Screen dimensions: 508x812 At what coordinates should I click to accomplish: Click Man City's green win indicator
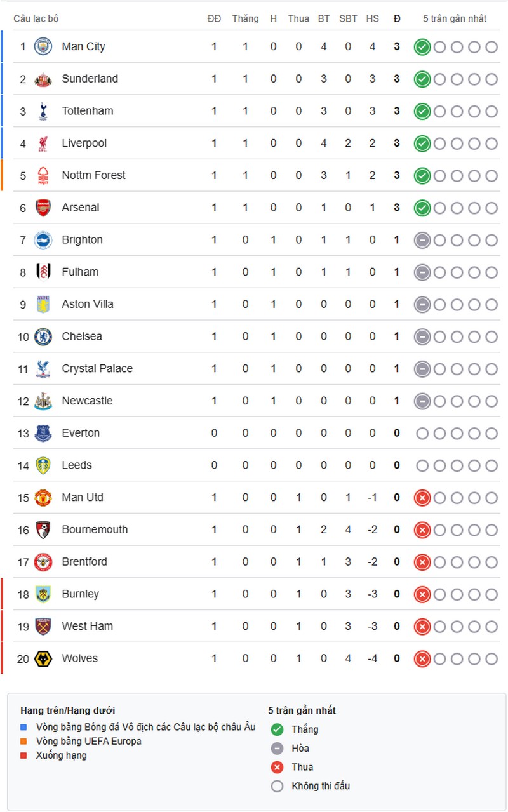(422, 46)
